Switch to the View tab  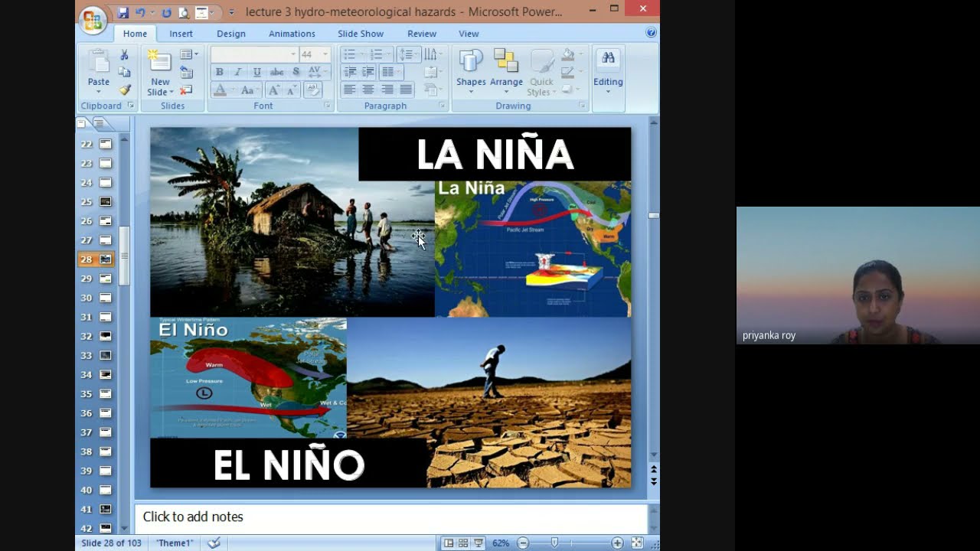pos(469,34)
